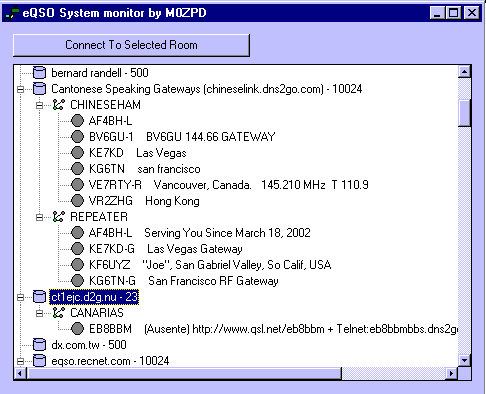Select KG6TN-G San Francisco RF Gateway row
The width and height of the screenshot is (486, 394).
point(184,281)
